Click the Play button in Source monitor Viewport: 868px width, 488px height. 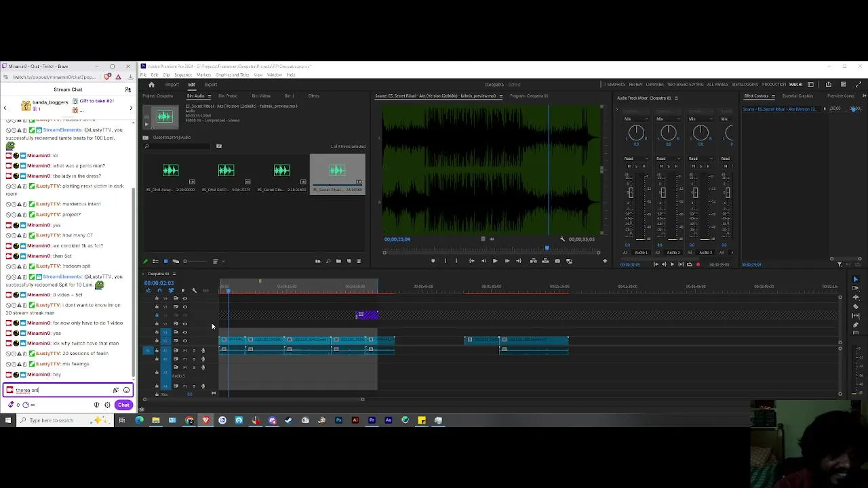495,261
